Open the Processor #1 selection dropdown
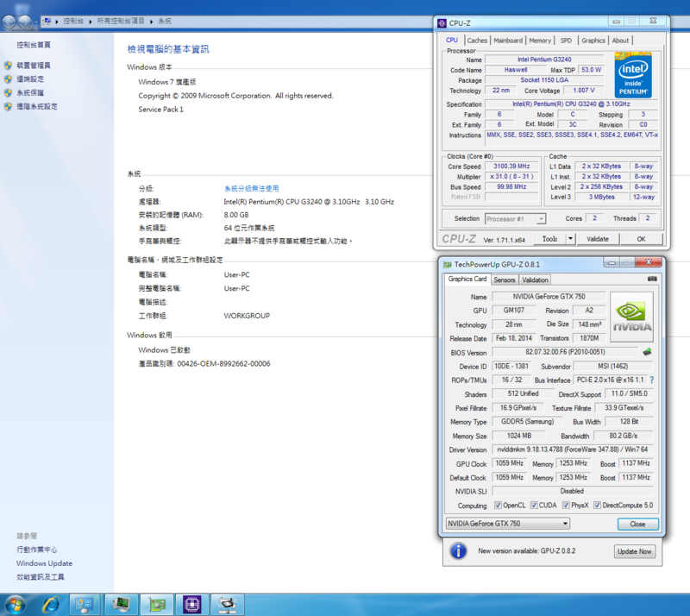The image size is (690, 616). click(x=515, y=219)
